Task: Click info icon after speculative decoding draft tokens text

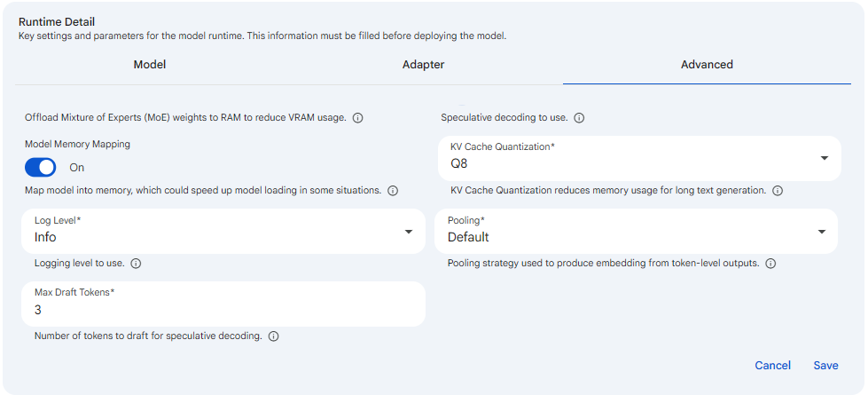Action: pyautogui.click(x=273, y=336)
